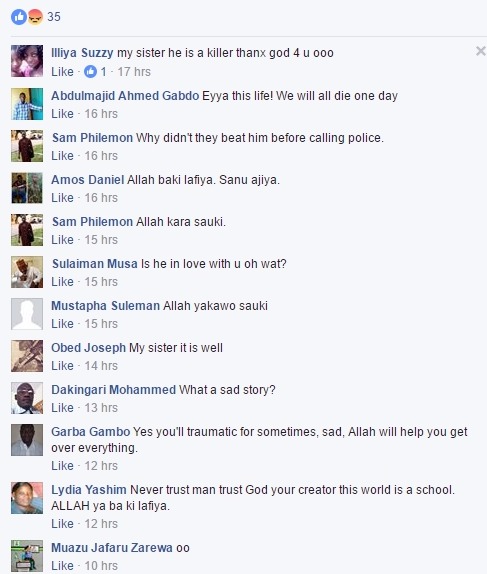Click the like count icon on Illiya Suzzy's comment
Screen dimensions: 487x574
pos(90,72)
